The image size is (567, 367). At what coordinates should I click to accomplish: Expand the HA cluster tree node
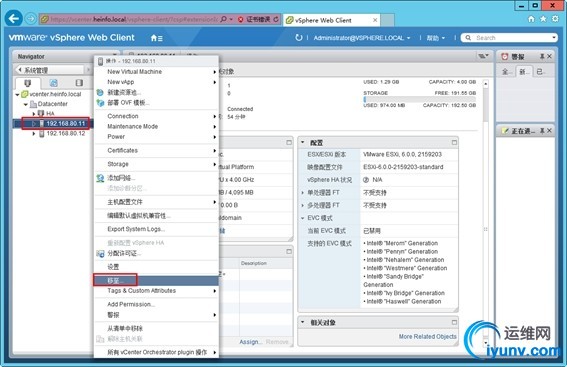pos(34,114)
